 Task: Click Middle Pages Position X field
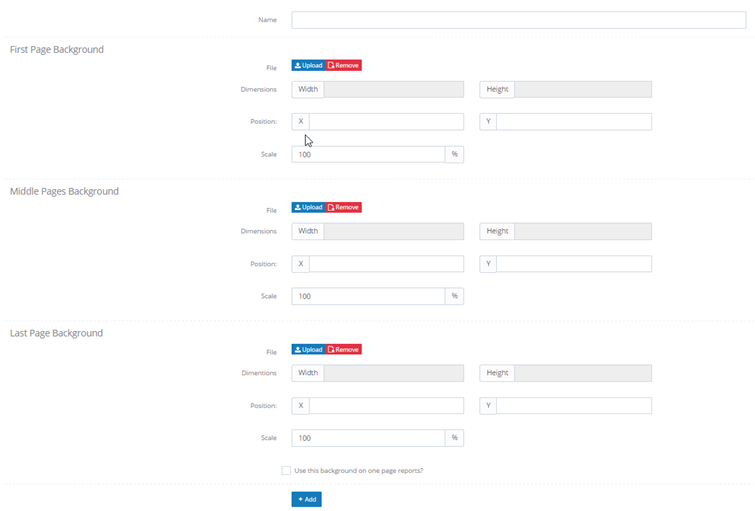[x=386, y=264]
